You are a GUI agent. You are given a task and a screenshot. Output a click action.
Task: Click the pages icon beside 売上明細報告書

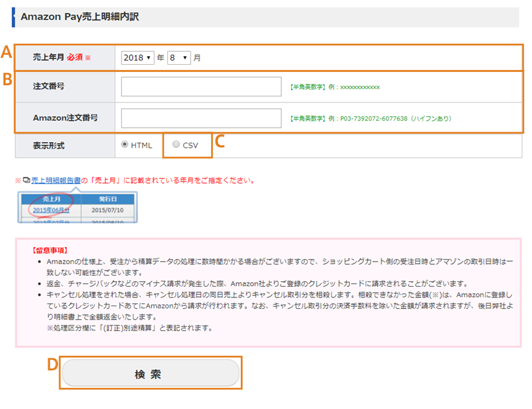coord(27,180)
